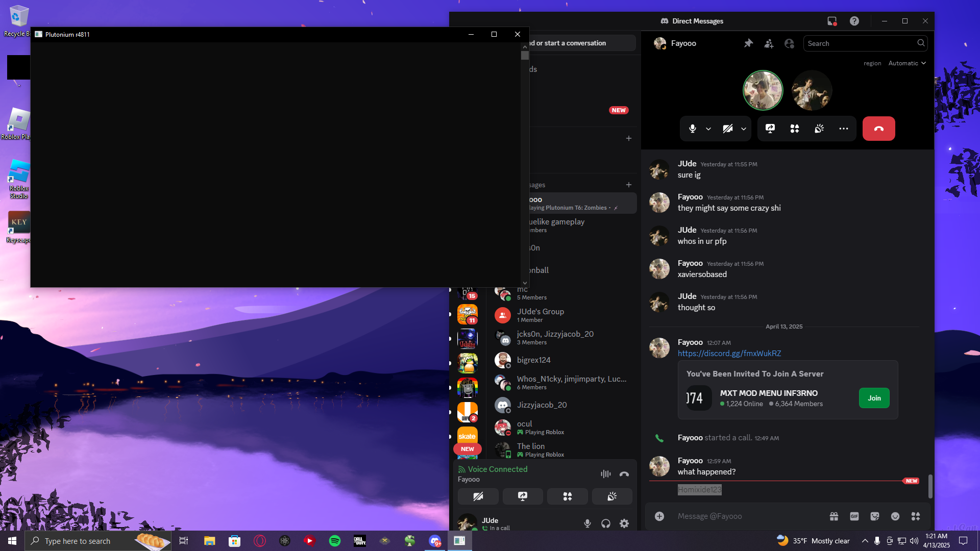Show hidden system tray icons

pyautogui.click(x=865, y=541)
